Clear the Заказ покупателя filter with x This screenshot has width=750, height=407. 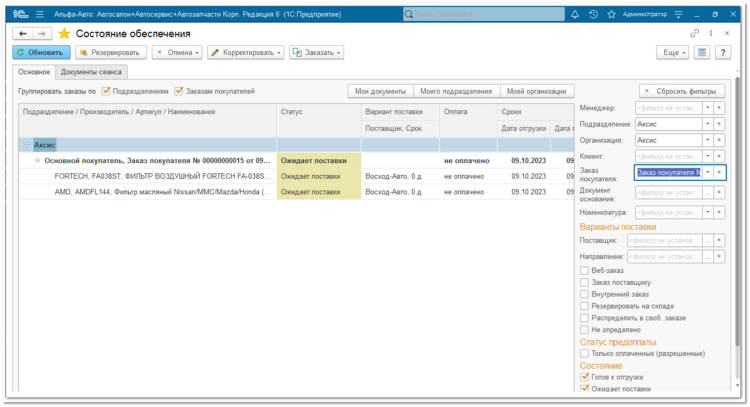(x=719, y=172)
